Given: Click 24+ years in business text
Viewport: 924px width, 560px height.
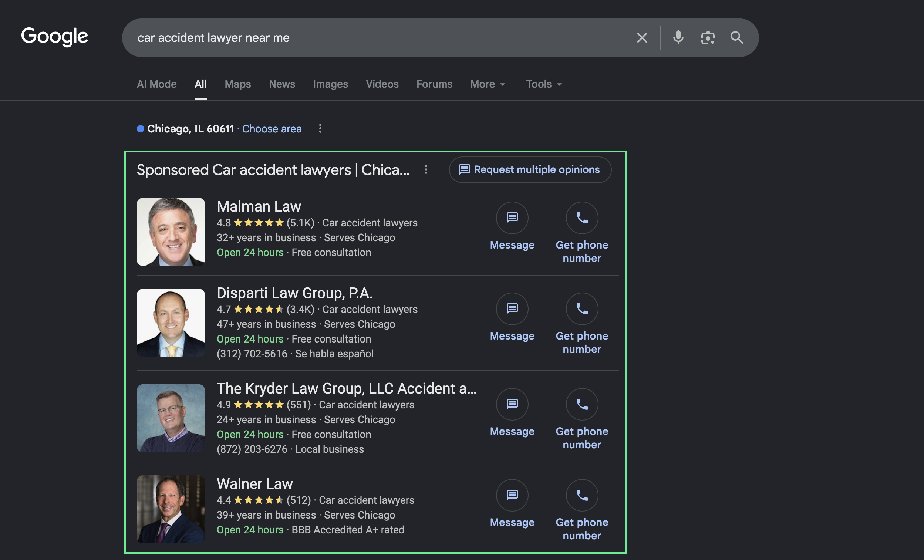Looking at the screenshot, I should pyautogui.click(x=266, y=419).
